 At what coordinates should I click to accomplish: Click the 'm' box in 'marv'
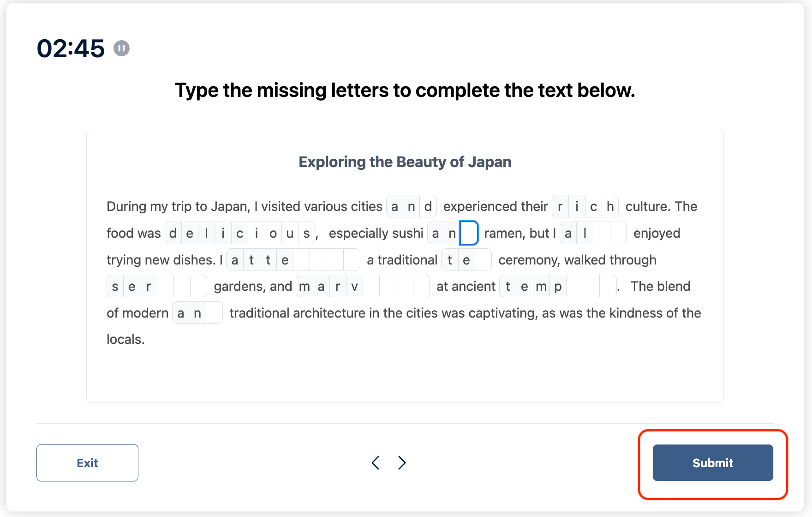coord(304,286)
